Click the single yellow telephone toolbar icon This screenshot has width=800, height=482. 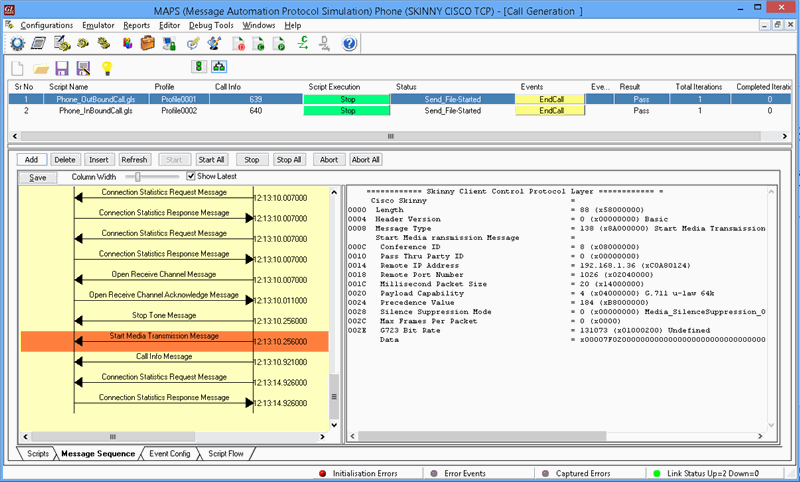click(83, 43)
